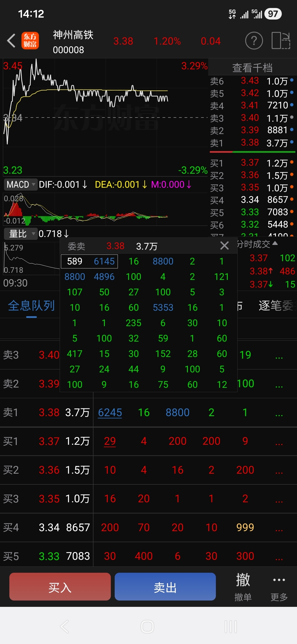
Task: Tap the 3.38↑ 486 trade record
Action: (x=272, y=271)
